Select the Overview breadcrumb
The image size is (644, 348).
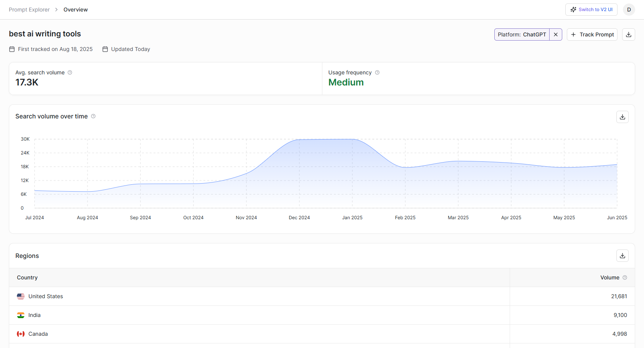(76, 10)
